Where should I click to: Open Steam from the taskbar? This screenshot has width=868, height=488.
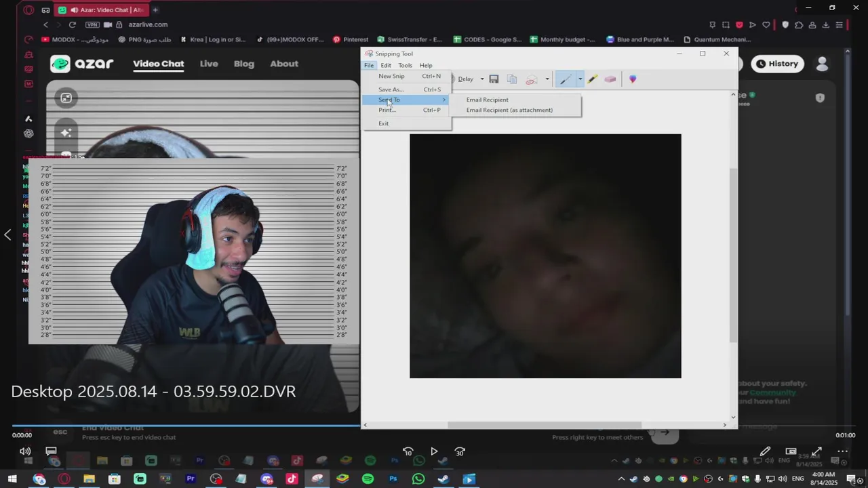click(443, 479)
